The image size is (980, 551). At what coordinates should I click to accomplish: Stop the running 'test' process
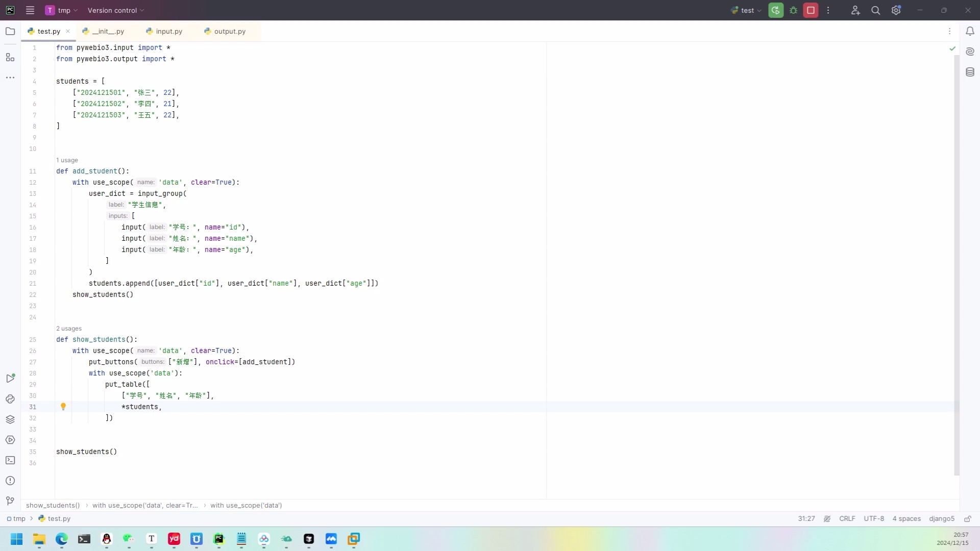tap(811, 10)
